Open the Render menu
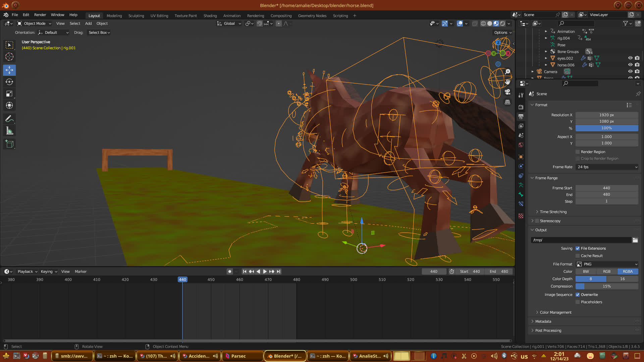The height and width of the screenshot is (362, 644). (40, 15)
